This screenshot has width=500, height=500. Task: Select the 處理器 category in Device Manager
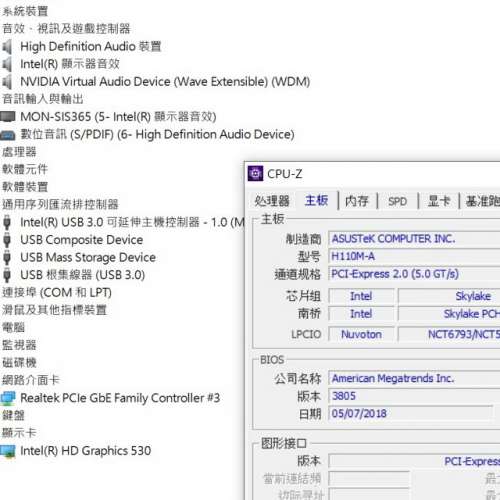coord(19,152)
